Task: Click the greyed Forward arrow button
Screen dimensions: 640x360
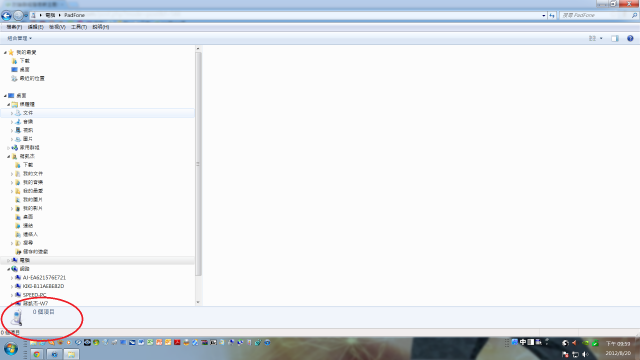Action: coord(18,16)
